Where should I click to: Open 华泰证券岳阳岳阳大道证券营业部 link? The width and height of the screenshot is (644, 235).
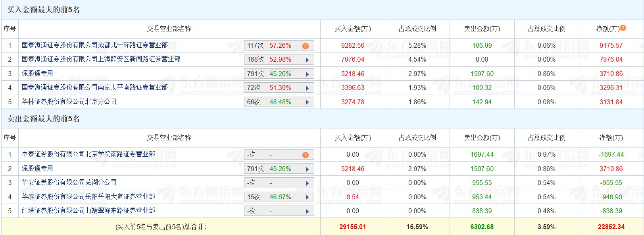(88, 197)
